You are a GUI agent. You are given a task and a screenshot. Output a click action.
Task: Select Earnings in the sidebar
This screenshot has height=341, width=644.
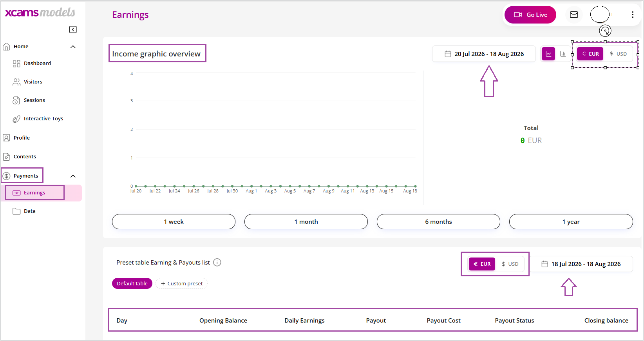(x=34, y=192)
